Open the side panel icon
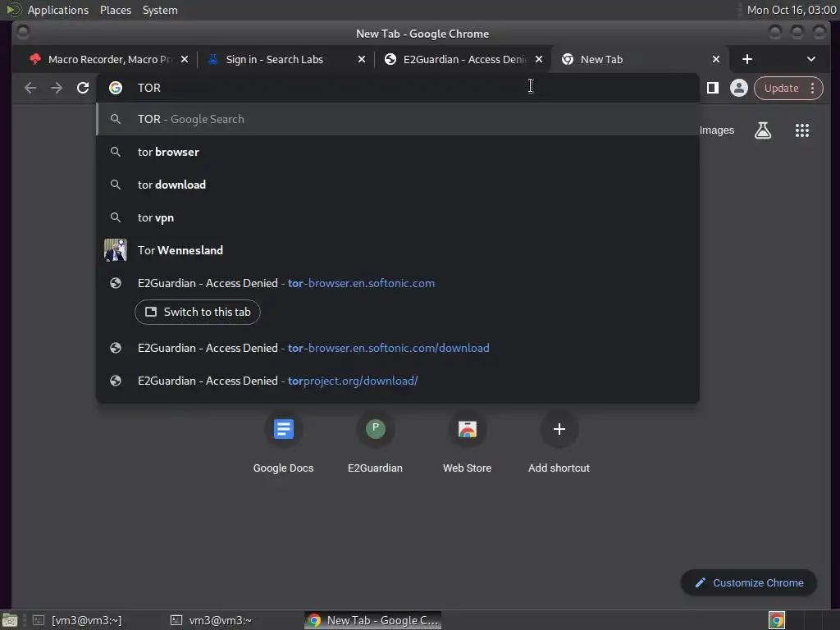Viewport: 840px width, 630px height. [713, 88]
